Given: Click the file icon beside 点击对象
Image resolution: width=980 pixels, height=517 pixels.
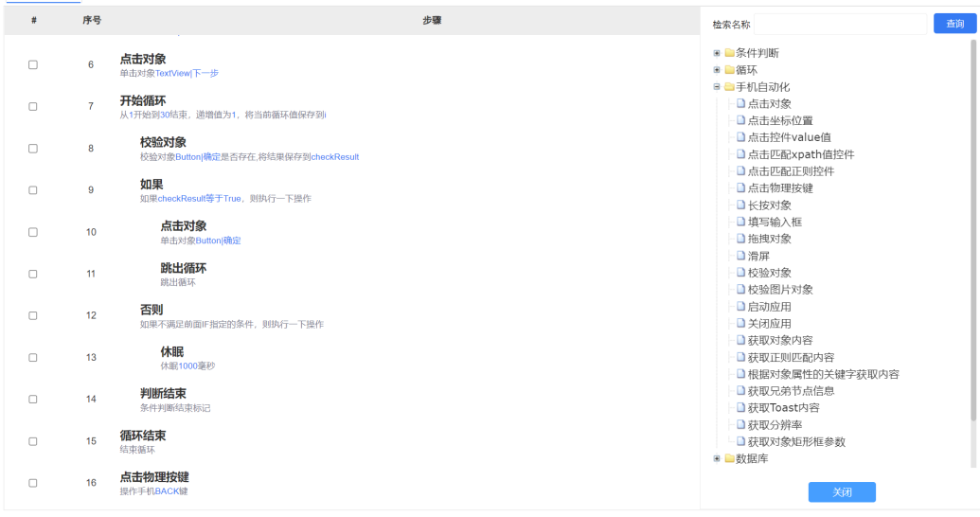Looking at the screenshot, I should pyautogui.click(x=741, y=104).
